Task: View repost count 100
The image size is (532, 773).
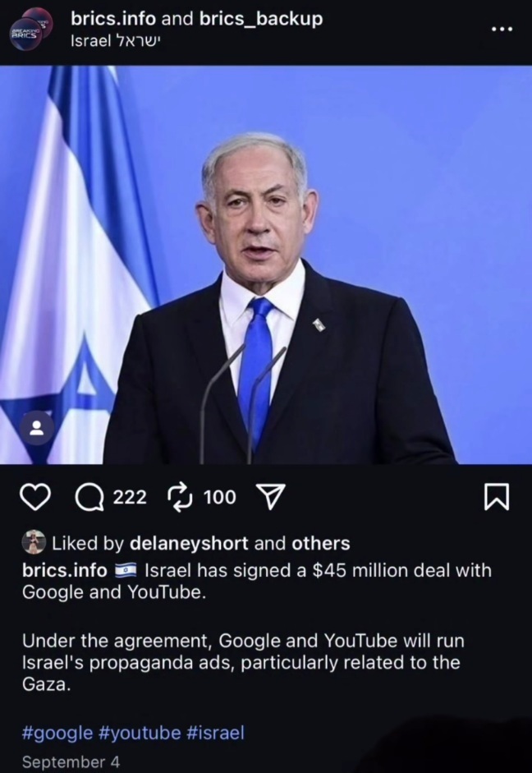Action: 220,497
